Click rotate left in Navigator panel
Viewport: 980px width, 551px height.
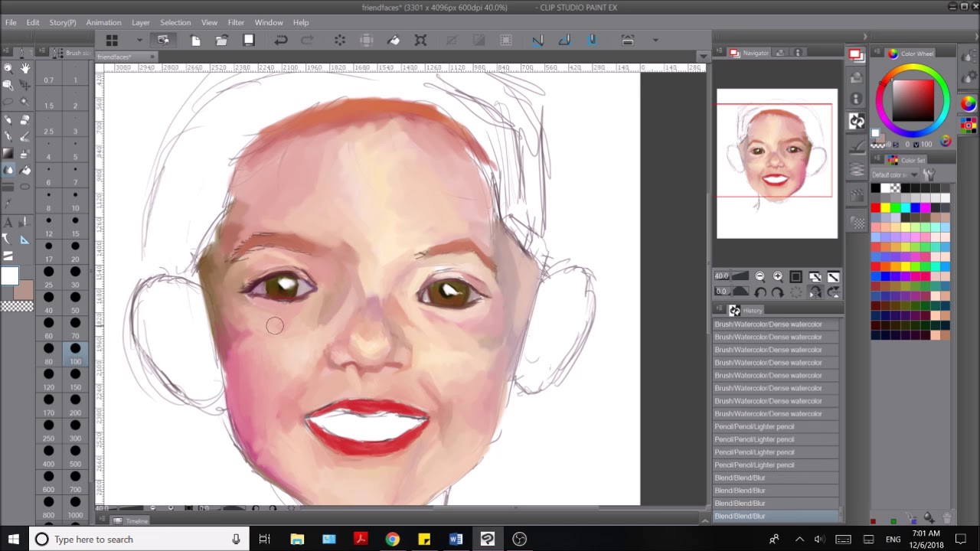[x=759, y=292]
